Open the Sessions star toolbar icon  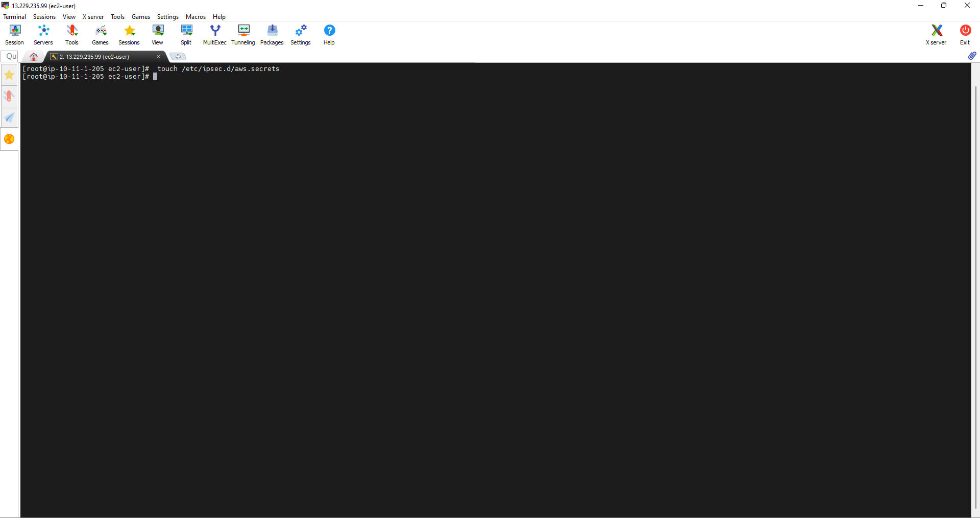tap(129, 35)
